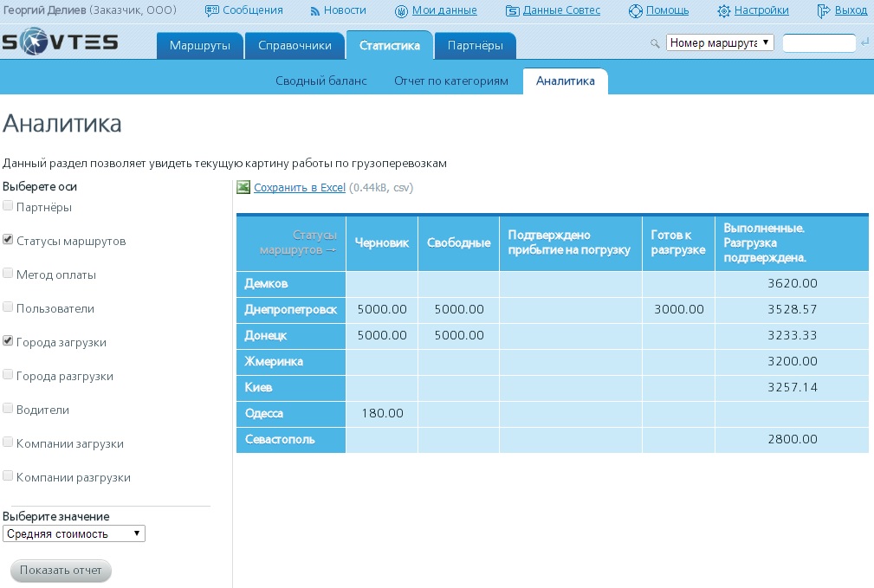Click the Excel file icon
This screenshot has width=874, height=588.
(243, 187)
